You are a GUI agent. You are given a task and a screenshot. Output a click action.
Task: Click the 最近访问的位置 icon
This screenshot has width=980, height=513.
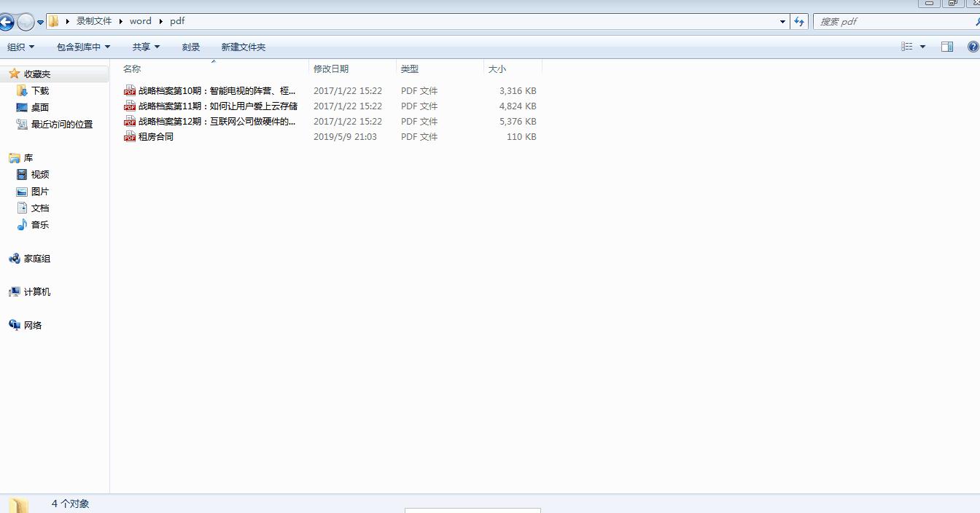22,124
